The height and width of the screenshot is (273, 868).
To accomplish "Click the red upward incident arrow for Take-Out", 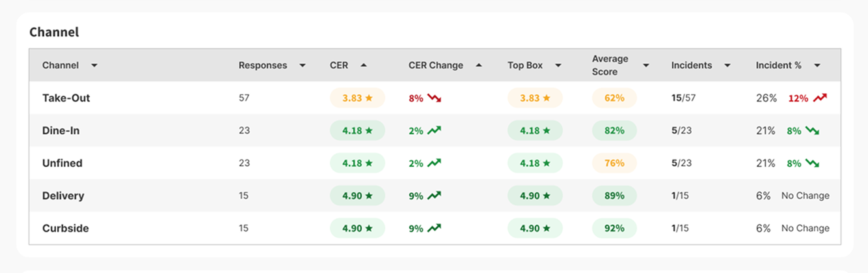I will pos(820,98).
